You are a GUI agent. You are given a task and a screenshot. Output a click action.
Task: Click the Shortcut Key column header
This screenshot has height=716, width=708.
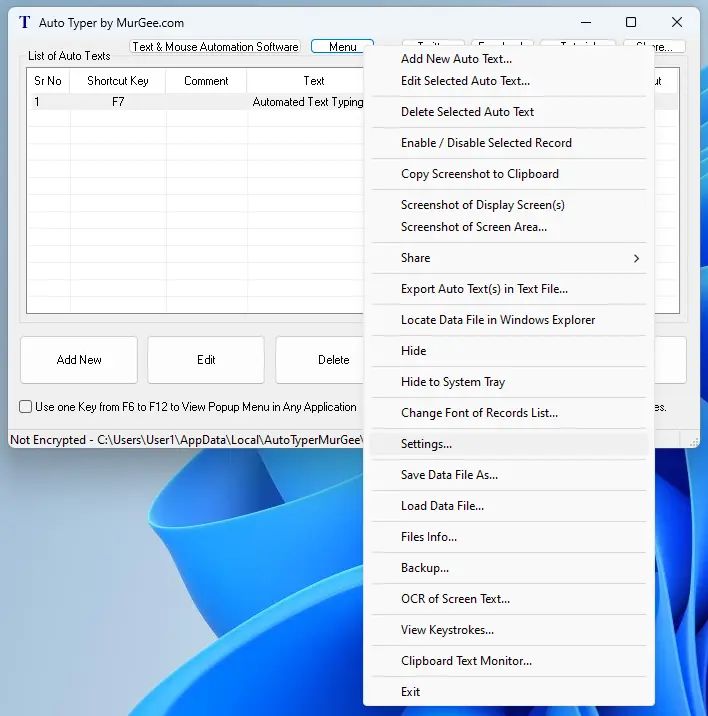tap(118, 81)
